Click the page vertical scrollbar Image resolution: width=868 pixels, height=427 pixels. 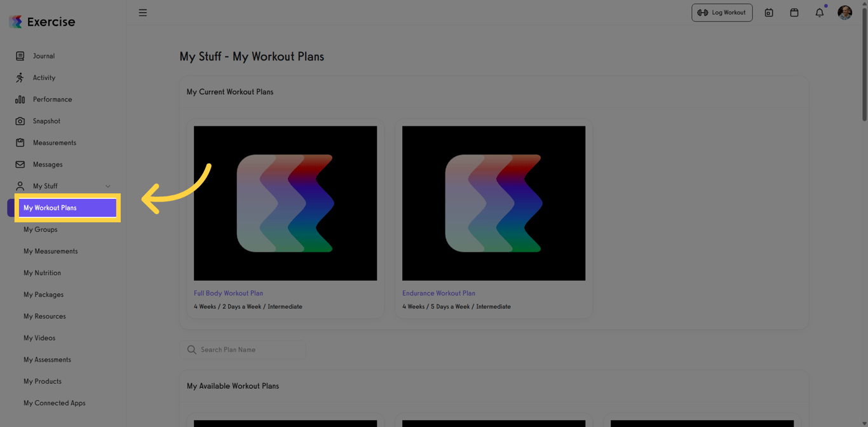coord(864,64)
